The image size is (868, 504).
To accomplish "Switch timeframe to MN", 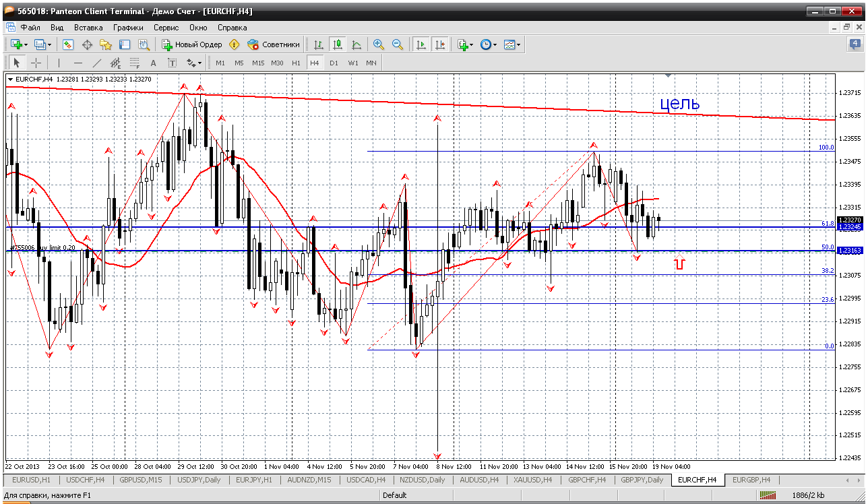I will coord(371,63).
